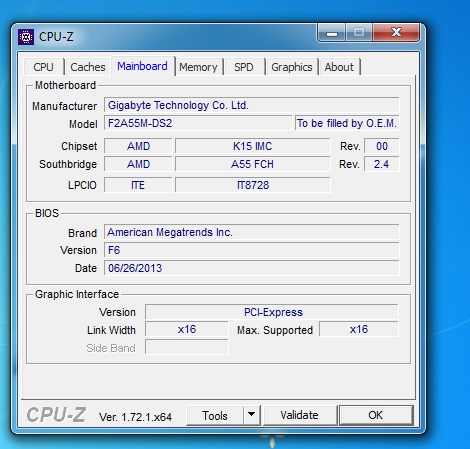Click the BIOS Version F6 field

coord(251,250)
